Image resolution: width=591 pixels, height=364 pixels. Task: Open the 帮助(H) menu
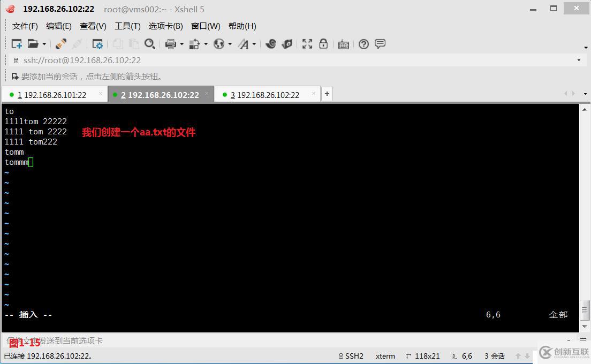coord(243,26)
